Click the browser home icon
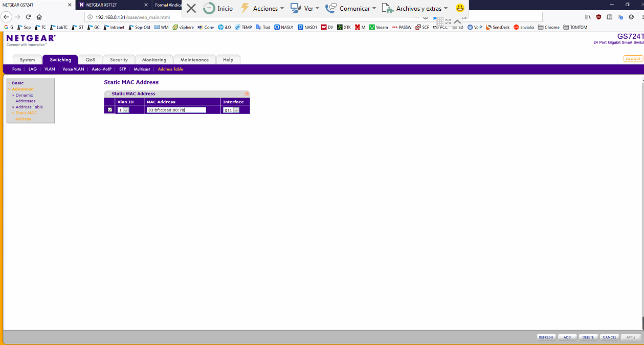644x345 pixels. 39,17
